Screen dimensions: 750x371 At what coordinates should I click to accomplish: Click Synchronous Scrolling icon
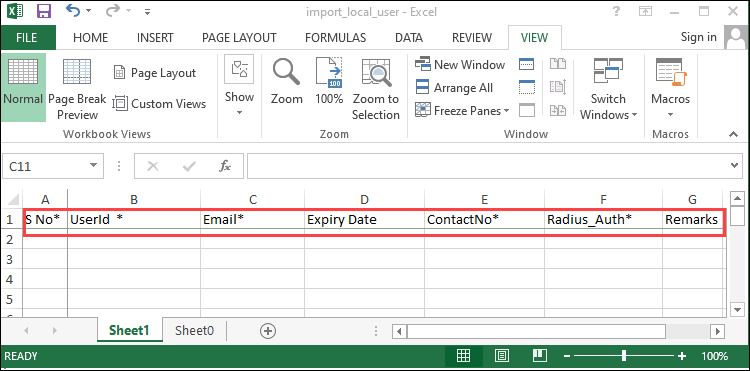pyautogui.click(x=558, y=87)
